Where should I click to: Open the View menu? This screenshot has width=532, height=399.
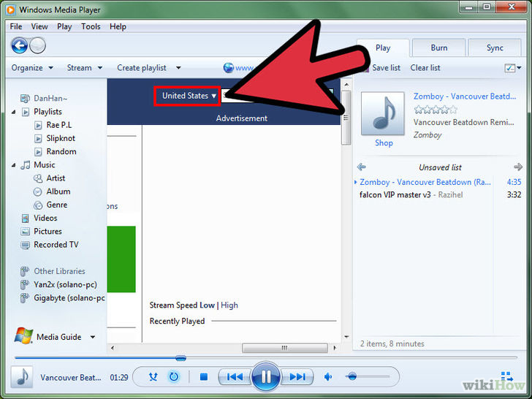39,26
